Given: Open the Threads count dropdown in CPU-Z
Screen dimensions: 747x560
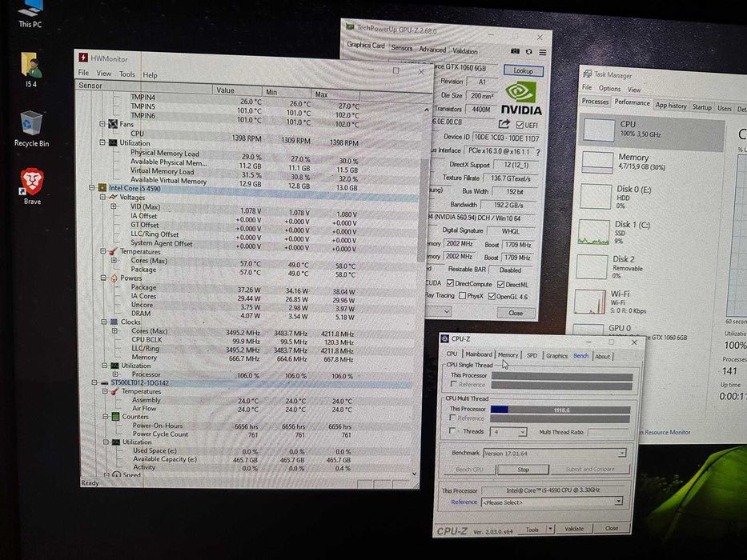Looking at the screenshot, I should pyautogui.click(x=522, y=432).
